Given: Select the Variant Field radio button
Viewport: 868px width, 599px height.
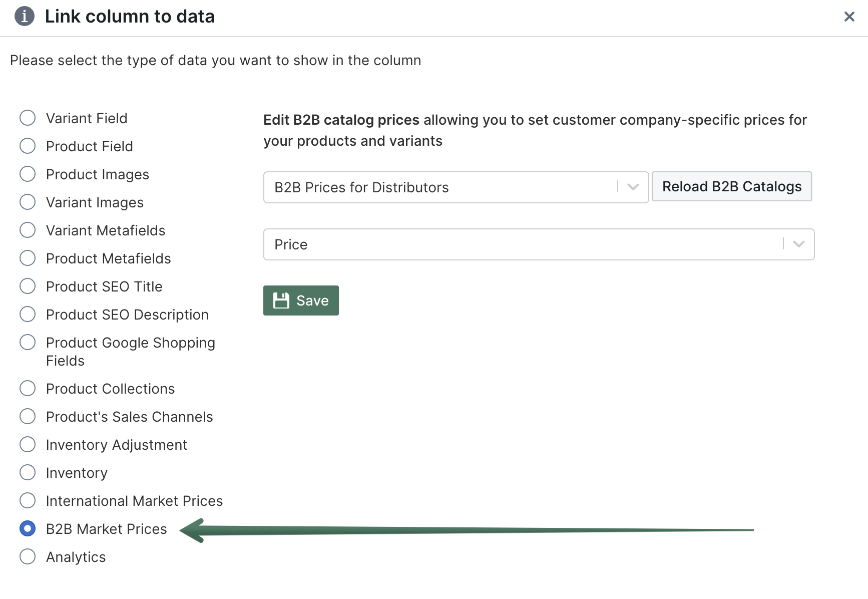Looking at the screenshot, I should (x=28, y=118).
